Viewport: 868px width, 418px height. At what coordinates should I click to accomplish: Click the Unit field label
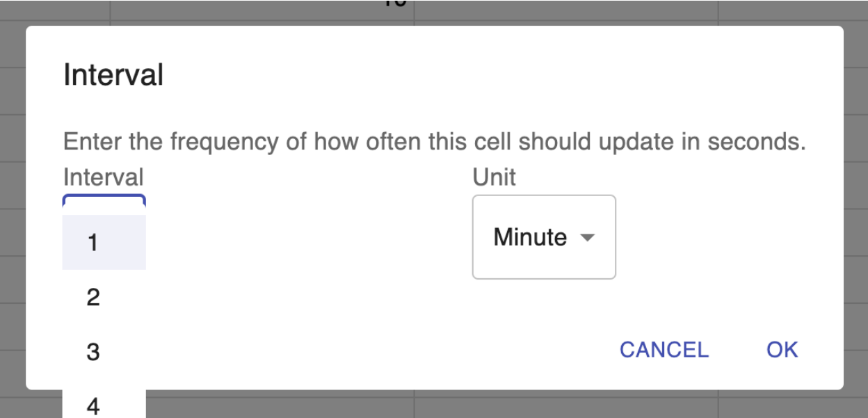pos(494,177)
